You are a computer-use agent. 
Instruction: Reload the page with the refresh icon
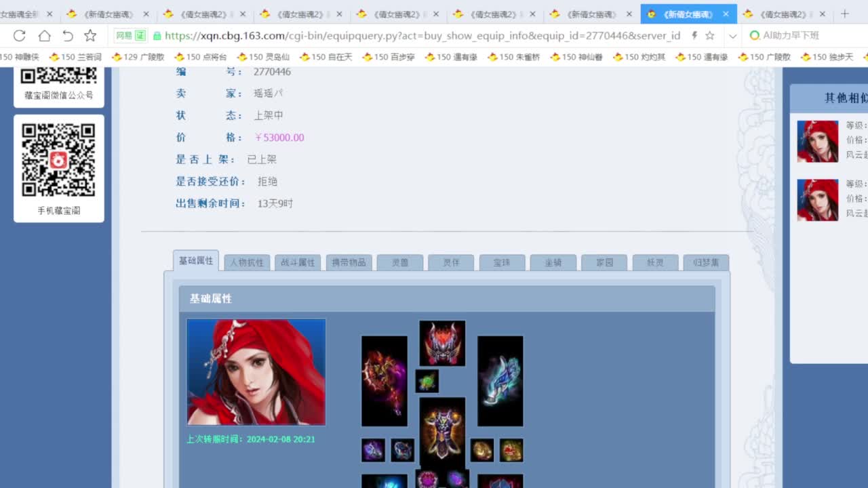[x=20, y=36]
